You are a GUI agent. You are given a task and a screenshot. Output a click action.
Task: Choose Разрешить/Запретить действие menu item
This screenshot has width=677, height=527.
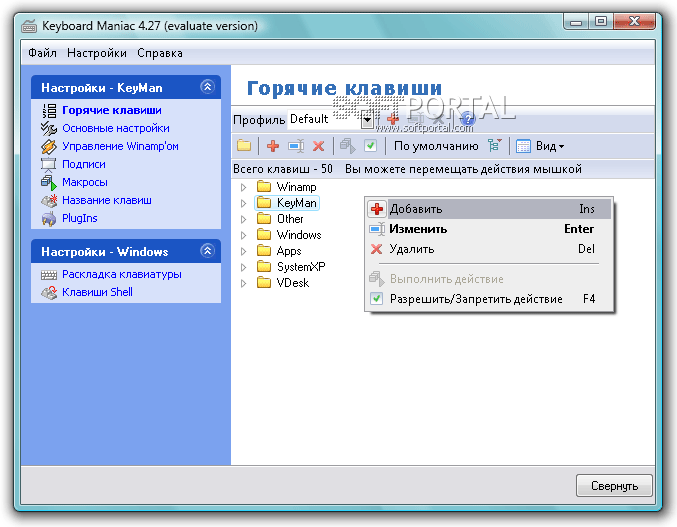tap(489, 299)
